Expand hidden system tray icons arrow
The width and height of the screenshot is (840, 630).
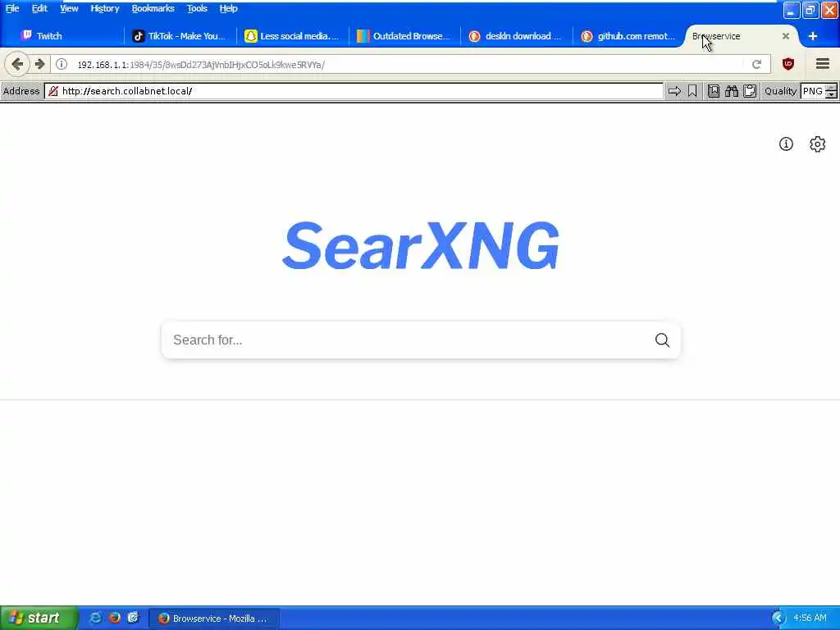pos(778,619)
